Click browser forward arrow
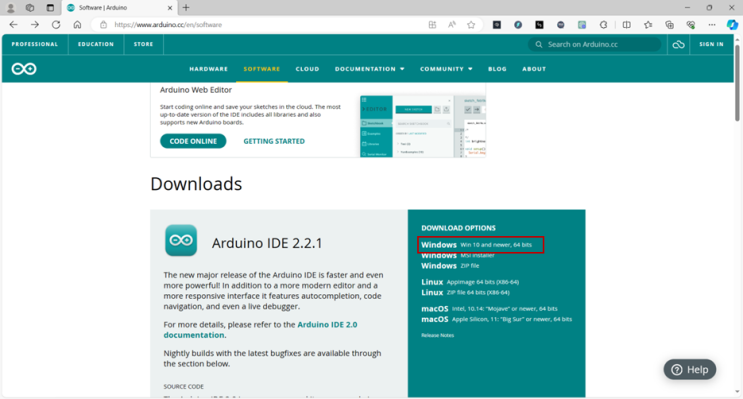The width and height of the screenshot is (743, 399). (35, 25)
